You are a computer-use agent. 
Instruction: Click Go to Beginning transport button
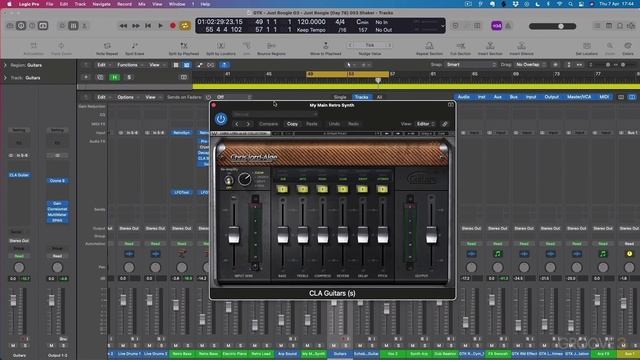pos(148,26)
